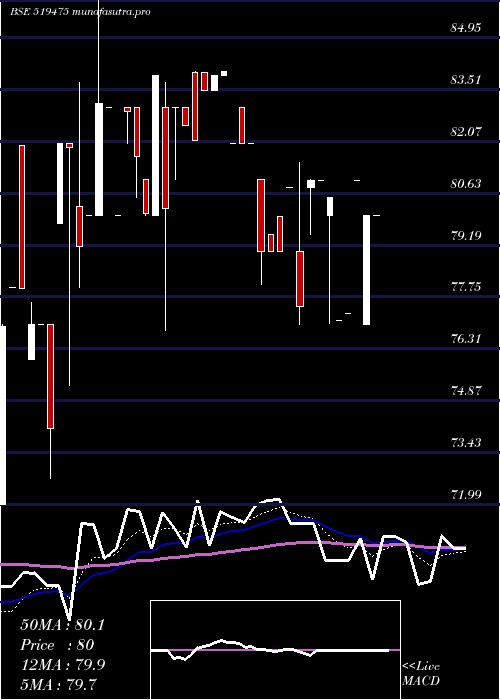Click the 71.99 price axis label
The image size is (500, 700).
(466, 494)
